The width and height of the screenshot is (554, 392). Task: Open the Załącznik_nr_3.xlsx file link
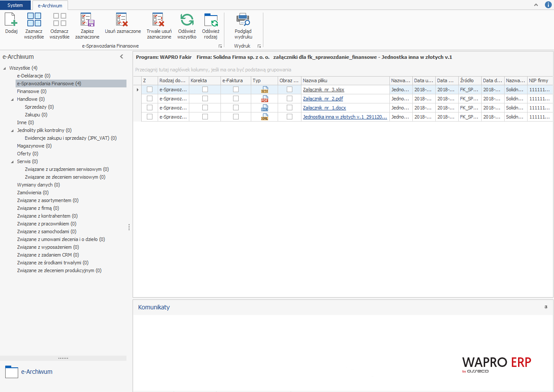pyautogui.click(x=324, y=90)
